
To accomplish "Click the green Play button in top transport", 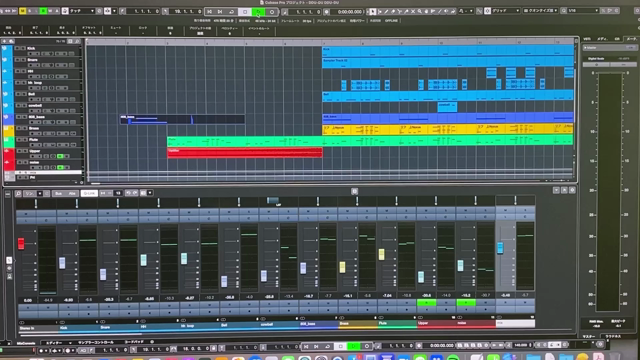I will pyautogui.click(x=258, y=12).
